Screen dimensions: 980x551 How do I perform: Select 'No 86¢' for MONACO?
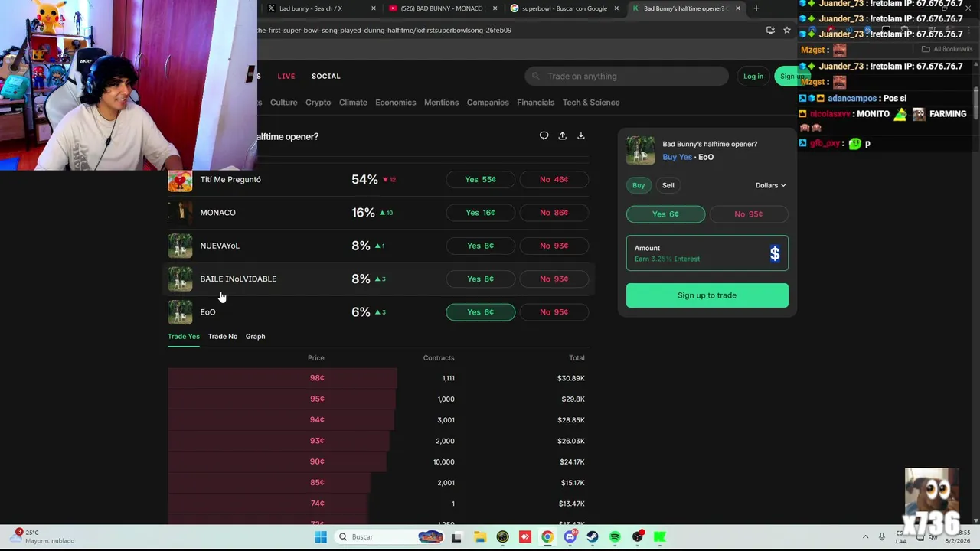tap(554, 213)
